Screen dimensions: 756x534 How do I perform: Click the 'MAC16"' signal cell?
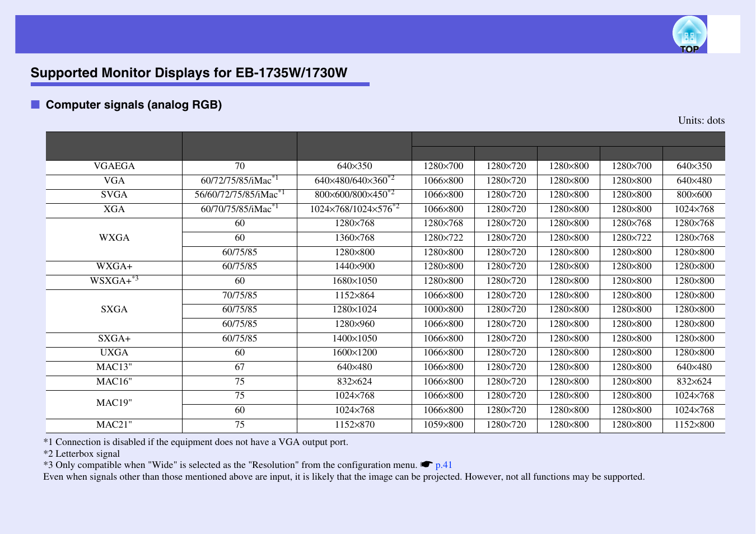[114, 382]
